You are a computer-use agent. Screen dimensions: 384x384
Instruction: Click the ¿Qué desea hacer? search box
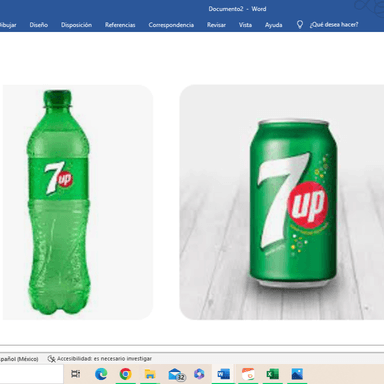tap(334, 25)
